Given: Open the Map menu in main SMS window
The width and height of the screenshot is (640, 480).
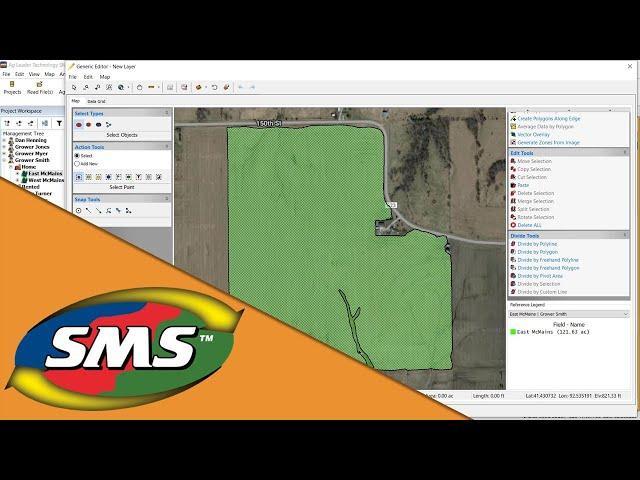Looking at the screenshot, I should (x=49, y=74).
